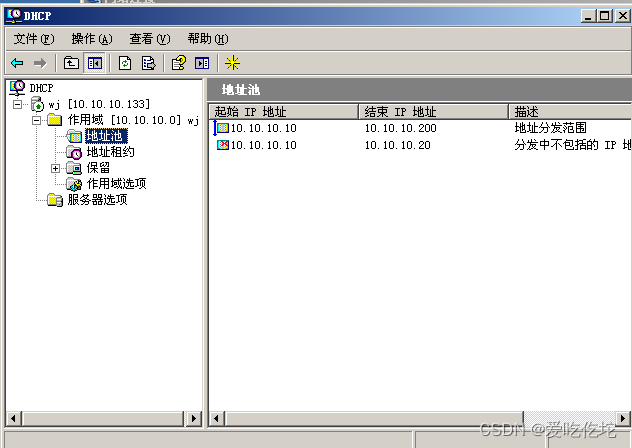Select the DHCP root label in tree
This screenshot has width=632, height=448.
tap(41, 88)
